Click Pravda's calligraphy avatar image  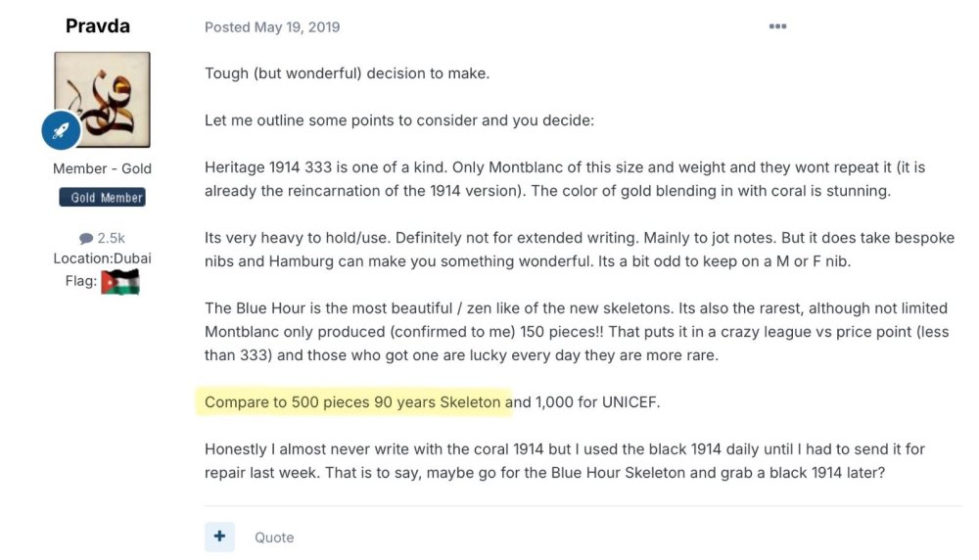pyautogui.click(x=102, y=100)
